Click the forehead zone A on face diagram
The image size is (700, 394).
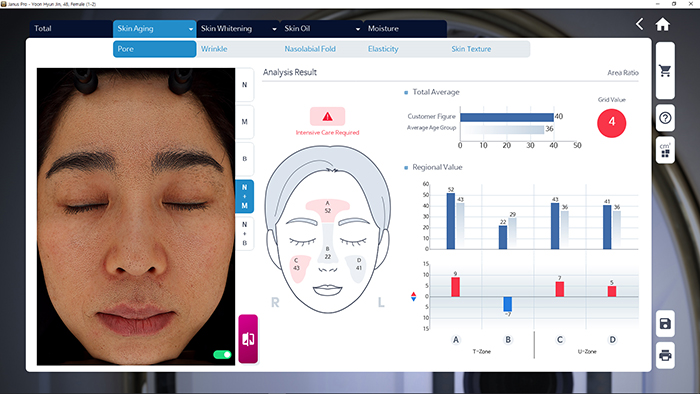pyautogui.click(x=328, y=207)
